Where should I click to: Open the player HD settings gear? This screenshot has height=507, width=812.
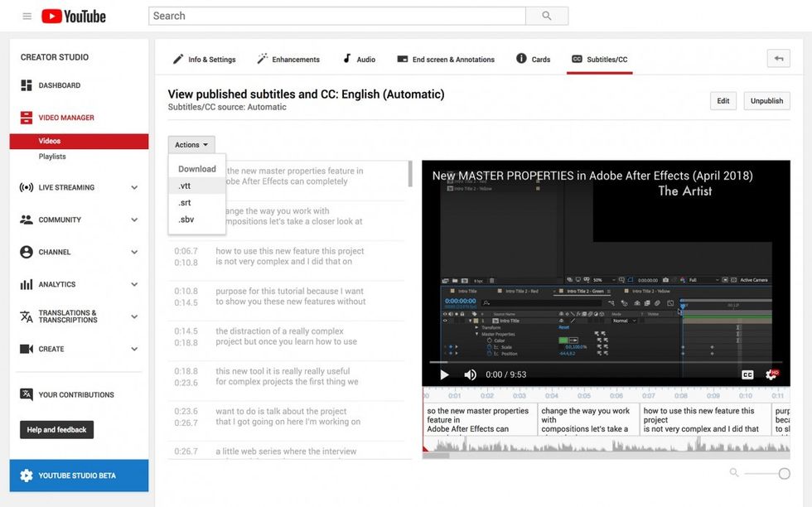[771, 374]
